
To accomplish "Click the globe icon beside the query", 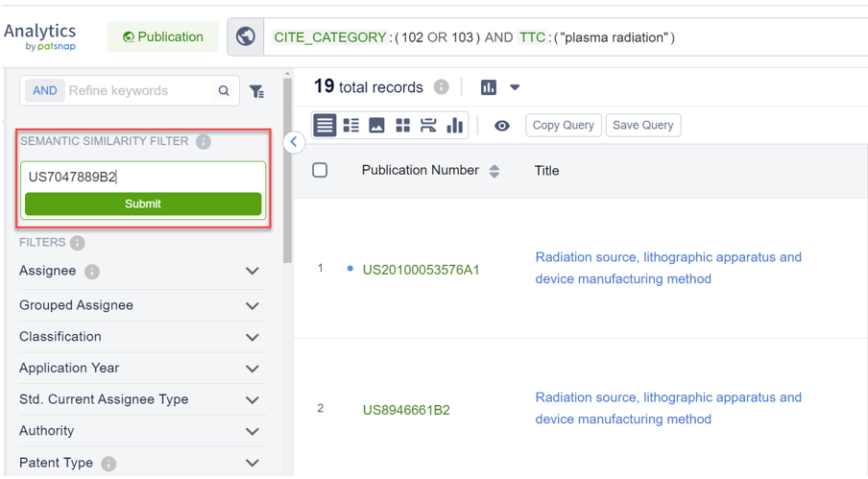I will [245, 37].
